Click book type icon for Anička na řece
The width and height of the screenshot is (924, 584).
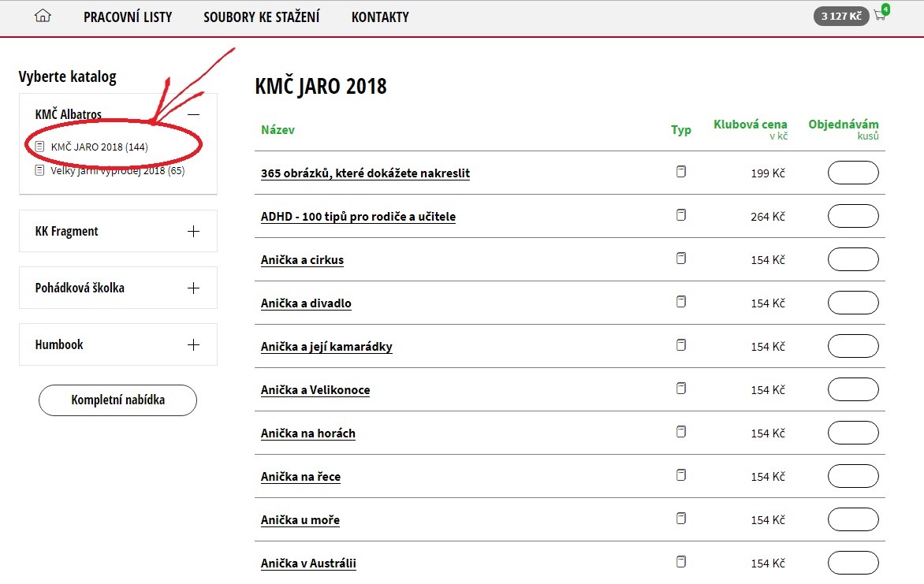click(x=680, y=475)
